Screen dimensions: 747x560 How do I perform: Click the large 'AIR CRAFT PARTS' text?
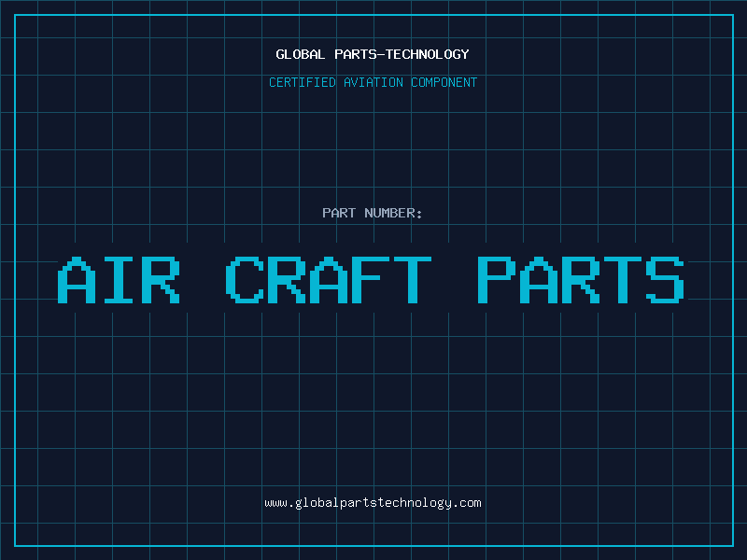tap(371, 280)
